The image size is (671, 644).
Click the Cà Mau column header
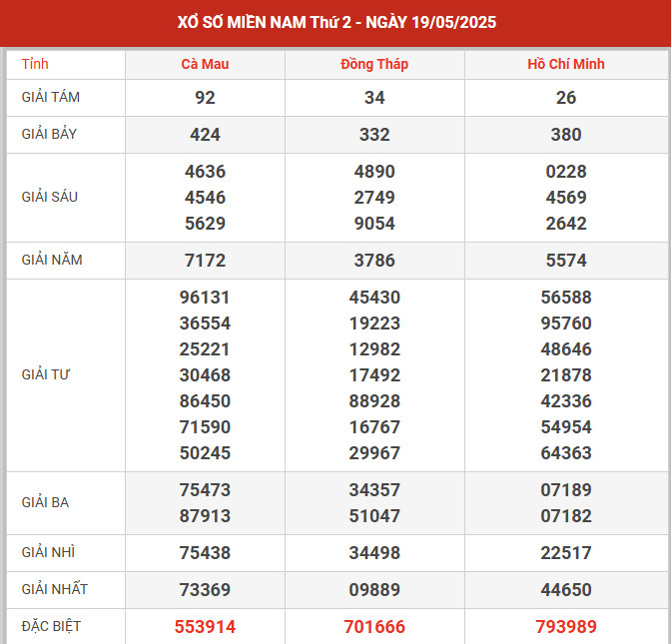205,64
